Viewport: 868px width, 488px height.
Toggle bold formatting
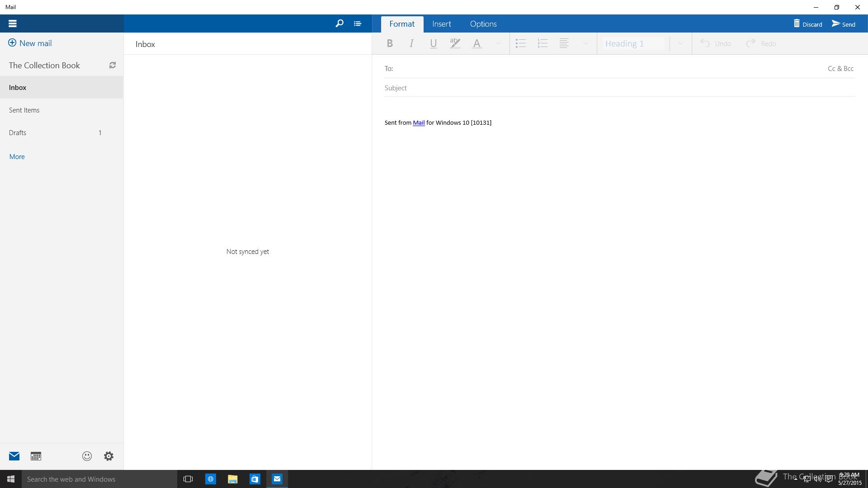pos(390,43)
